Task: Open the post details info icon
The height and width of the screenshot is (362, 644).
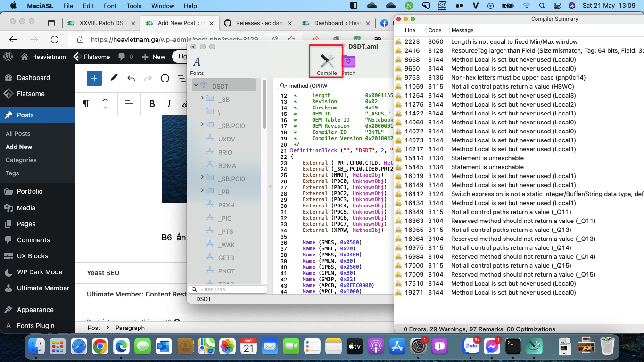Action: [165, 78]
